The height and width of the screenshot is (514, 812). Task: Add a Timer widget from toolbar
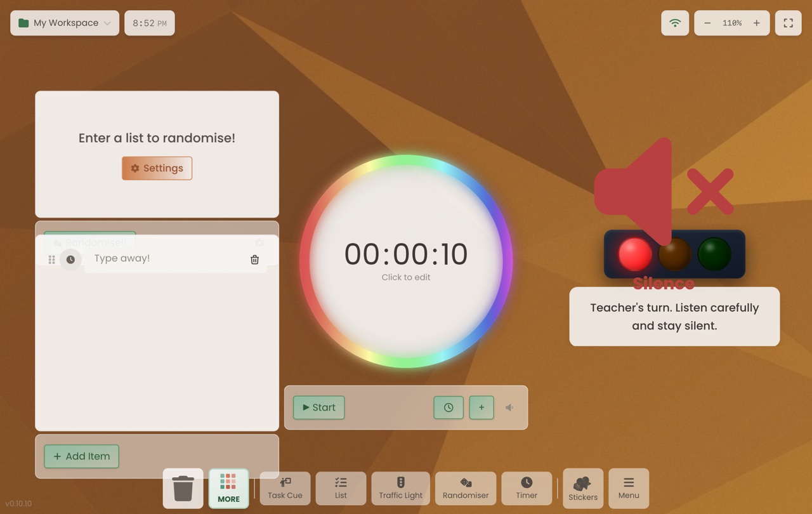527,489
